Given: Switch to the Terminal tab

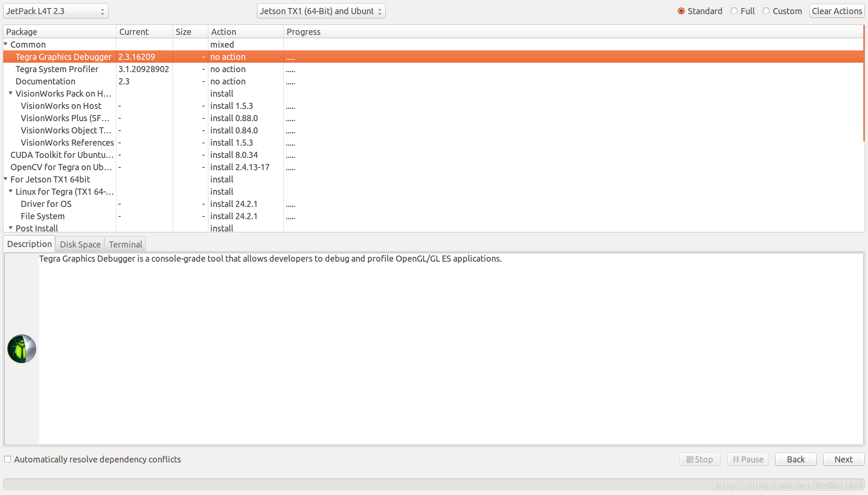Looking at the screenshot, I should click(125, 244).
